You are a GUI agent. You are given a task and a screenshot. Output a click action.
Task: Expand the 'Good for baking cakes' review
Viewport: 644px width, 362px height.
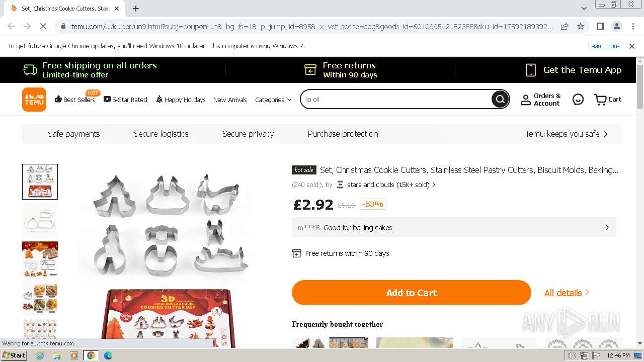454,228
